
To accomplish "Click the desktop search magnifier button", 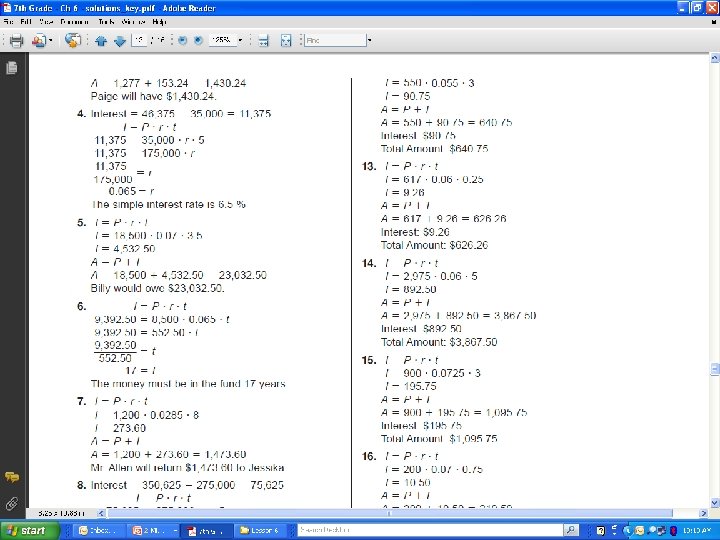I will coord(571,530).
